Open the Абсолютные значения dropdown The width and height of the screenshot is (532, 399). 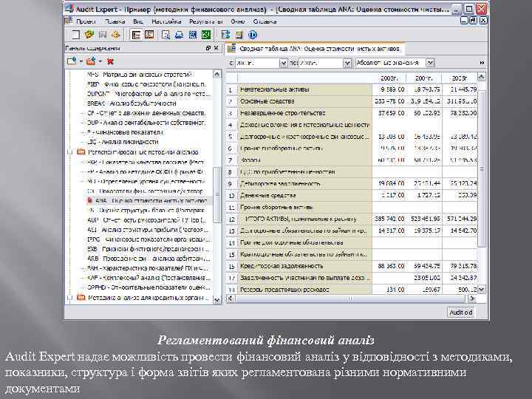[430, 63]
